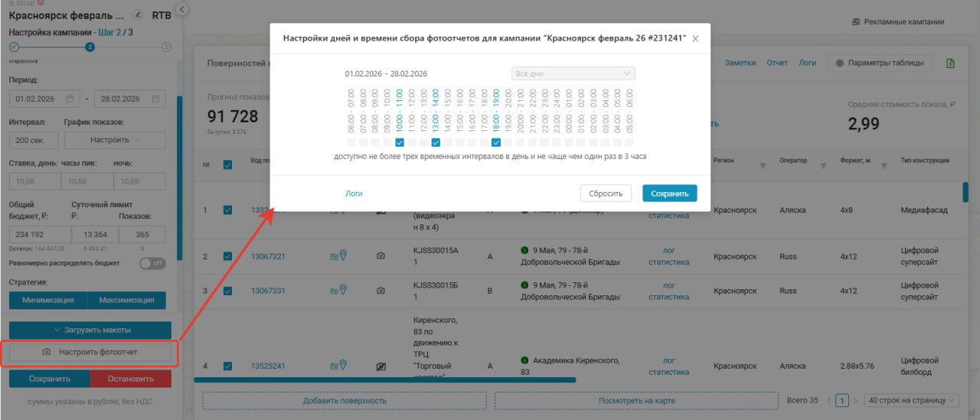Image resolution: width=980 pixels, height=420 pixels.
Task: Uncheck the 13:00 - 14:00 time interval
Action: pos(436,142)
